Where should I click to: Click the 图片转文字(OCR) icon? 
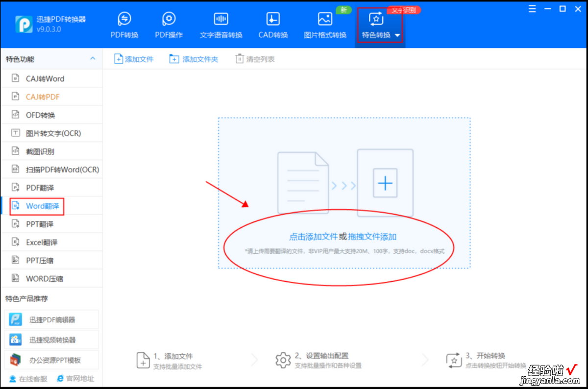click(x=16, y=133)
